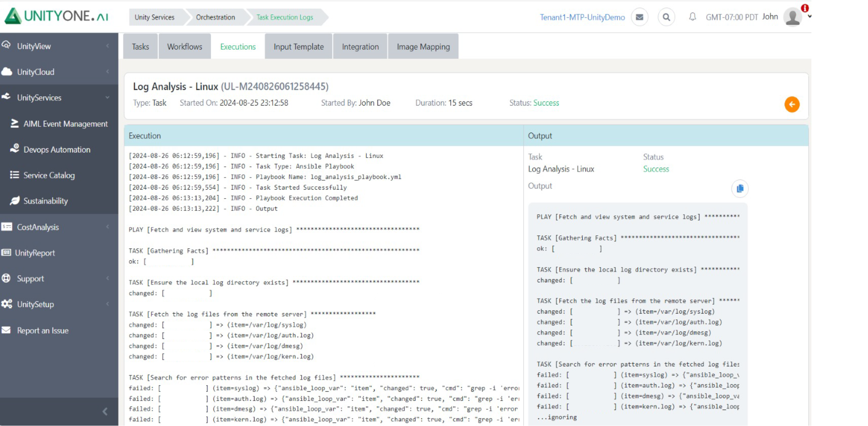Screen dimensions: 868x426
Task: Click Output line '(item=/var/log/auth.log)'
Action: [x=678, y=322]
